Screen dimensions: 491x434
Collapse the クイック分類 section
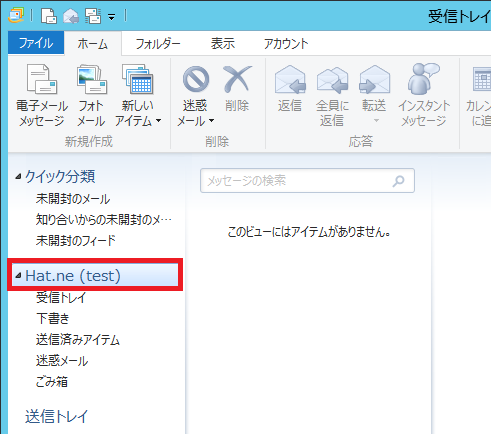pyautogui.click(x=18, y=176)
